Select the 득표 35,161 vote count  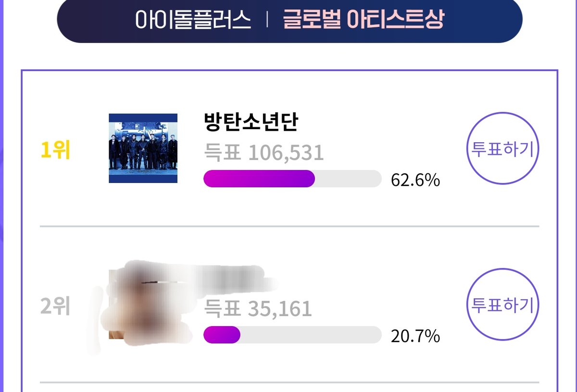tap(258, 309)
